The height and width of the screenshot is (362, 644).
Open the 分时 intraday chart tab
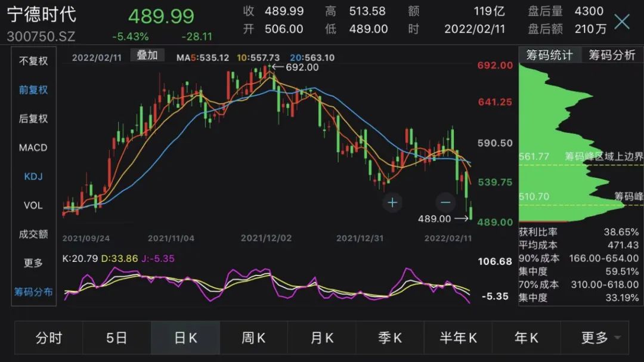(49, 338)
